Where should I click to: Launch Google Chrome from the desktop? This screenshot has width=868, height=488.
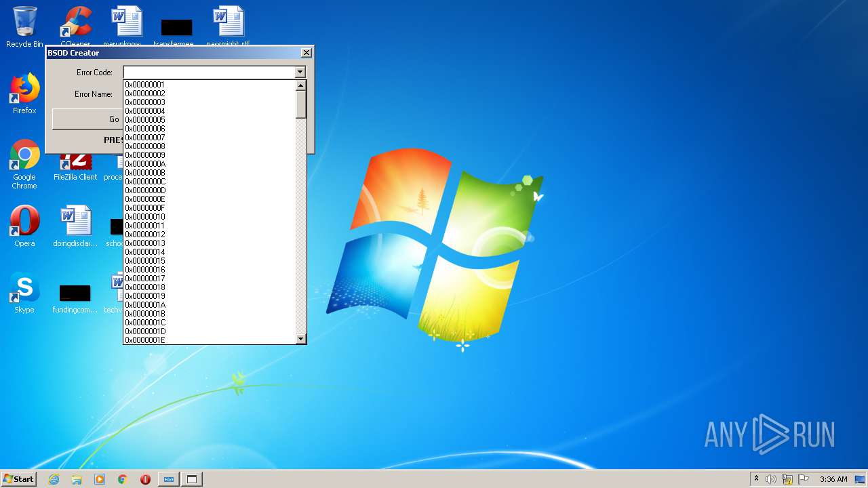[x=24, y=164]
